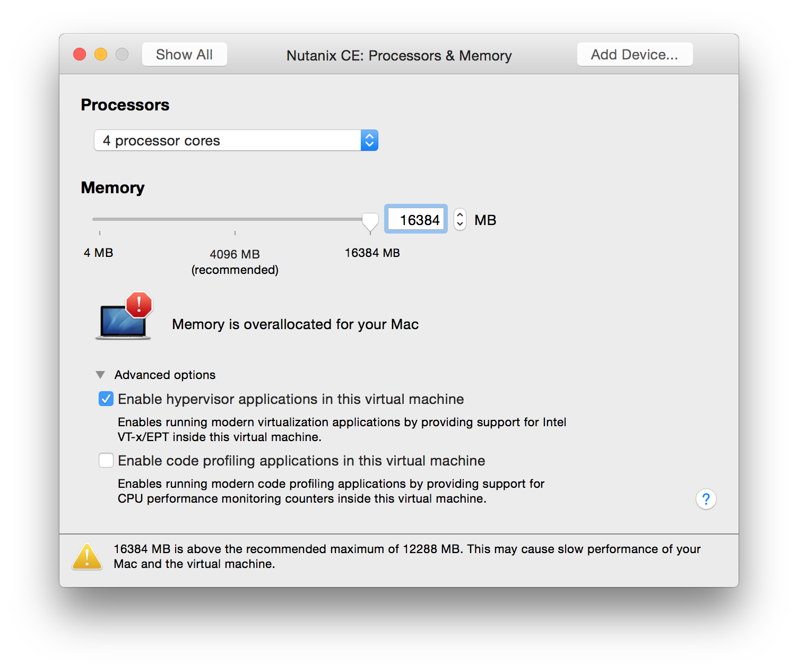Viewport: 798px width, 672px height.
Task: Click the yellow warning triangle icon
Action: [87, 556]
